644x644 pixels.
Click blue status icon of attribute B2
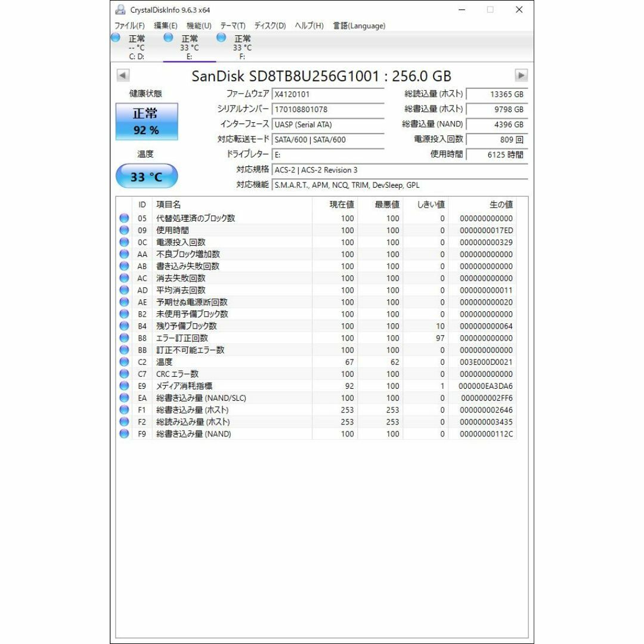pyautogui.click(x=124, y=314)
